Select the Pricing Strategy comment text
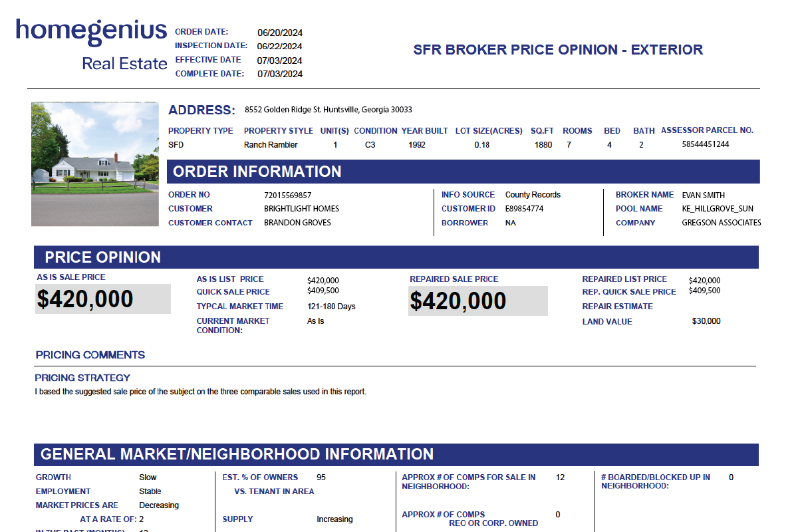 point(200,392)
